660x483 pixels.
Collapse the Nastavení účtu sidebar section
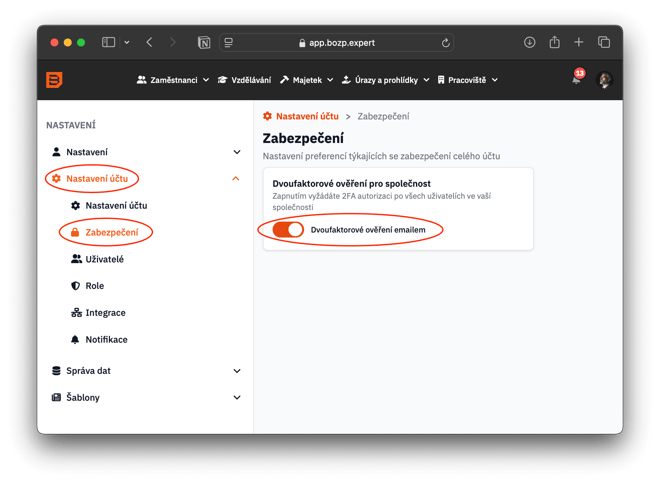(236, 179)
